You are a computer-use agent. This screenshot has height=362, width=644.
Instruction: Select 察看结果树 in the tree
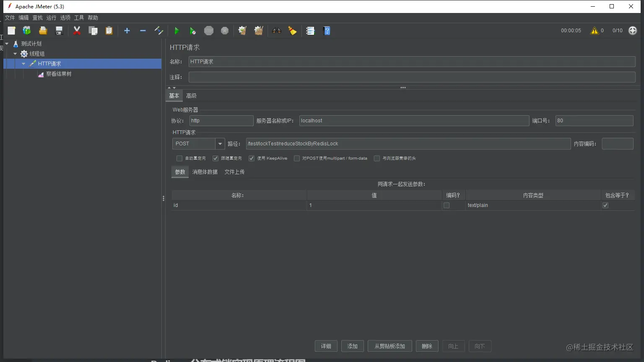(x=59, y=74)
